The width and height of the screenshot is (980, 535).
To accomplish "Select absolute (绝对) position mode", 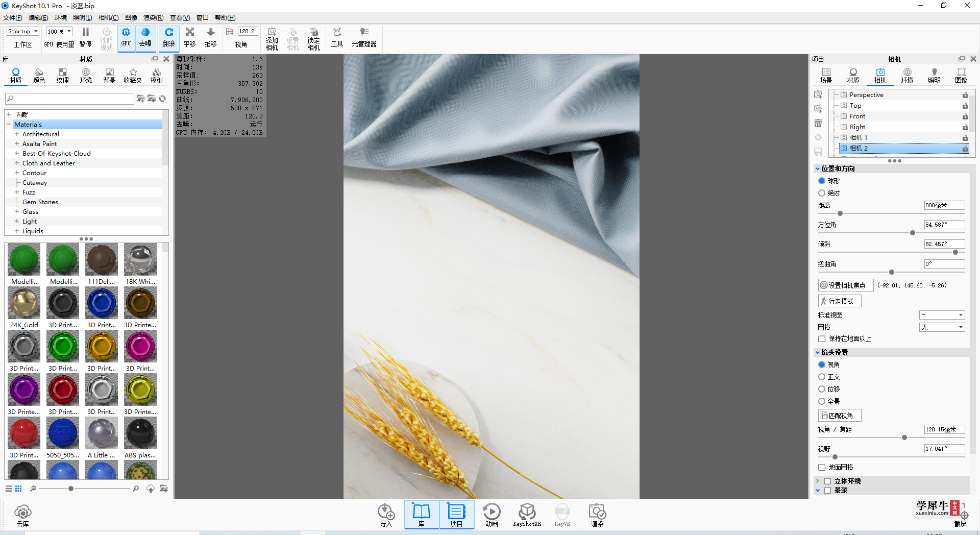I will coord(822,193).
